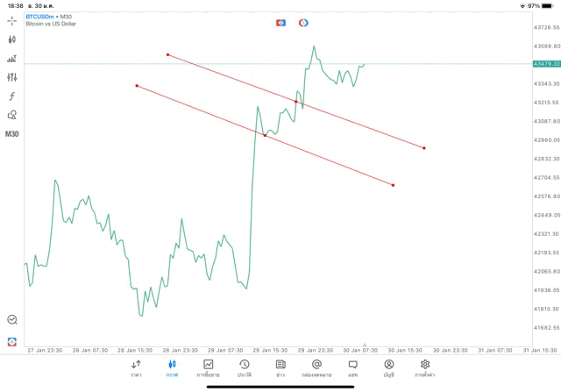Viewport: 561px width, 392px height.
Task: Open candlestick chart type icon
Action: (x=12, y=39)
